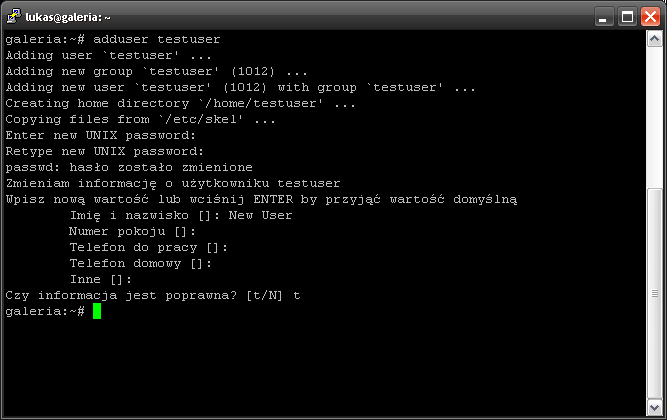Click the 'Czy informacja jest poprawna?' line
This screenshot has height=420, width=667.
pyautogui.click(x=153, y=295)
